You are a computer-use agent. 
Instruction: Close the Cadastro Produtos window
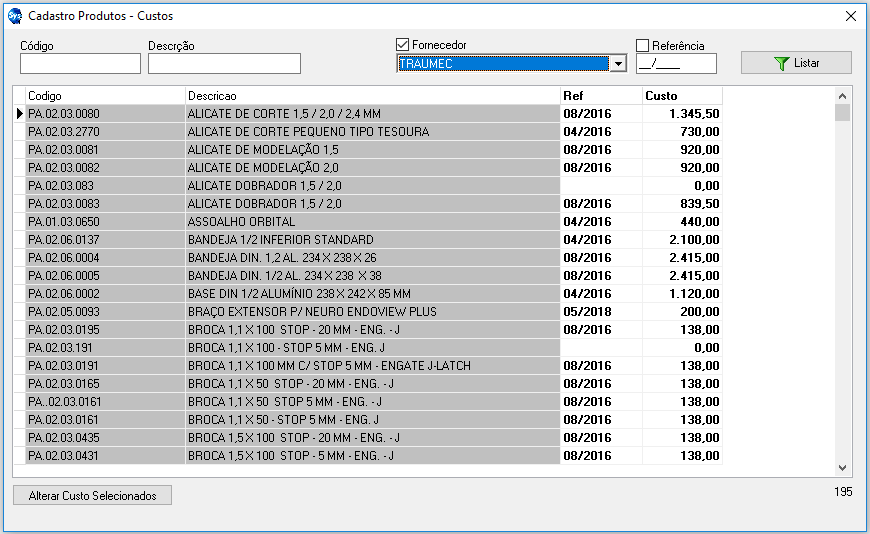850,16
